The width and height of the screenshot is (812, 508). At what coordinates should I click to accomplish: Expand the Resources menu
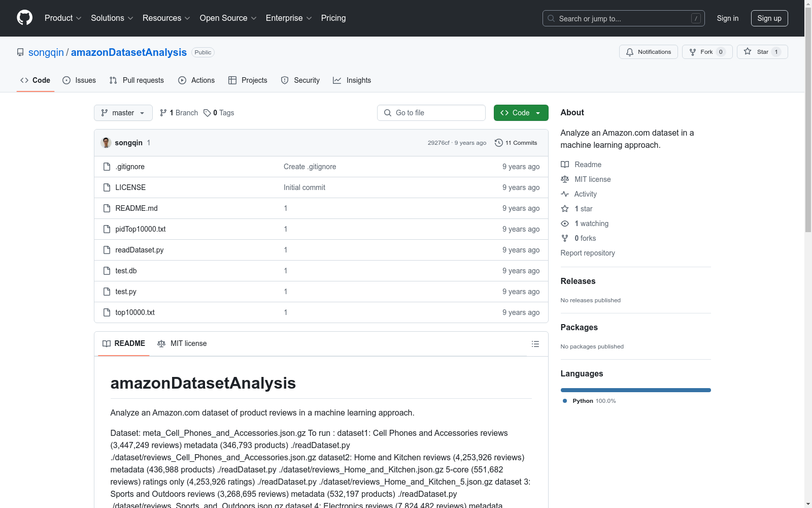coord(166,18)
